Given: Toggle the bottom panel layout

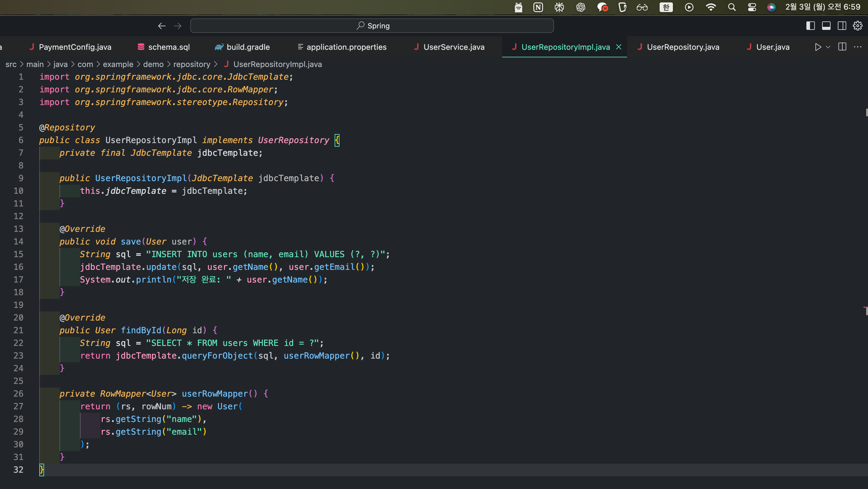Looking at the screenshot, I should pos(826,26).
